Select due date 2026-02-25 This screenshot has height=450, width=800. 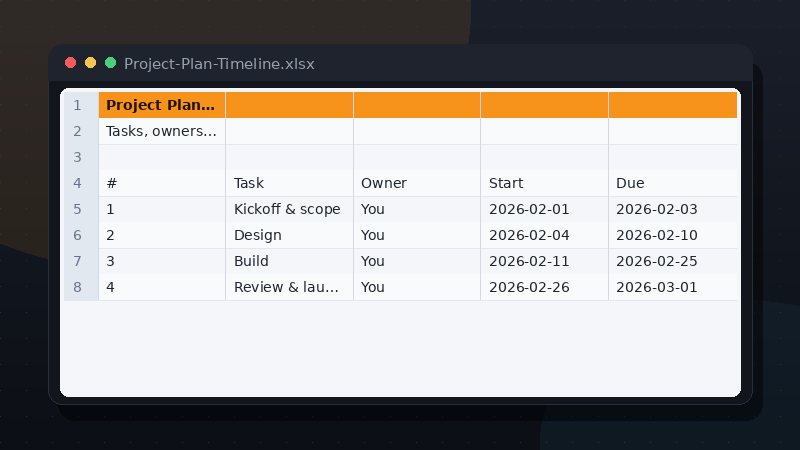pyautogui.click(x=673, y=261)
